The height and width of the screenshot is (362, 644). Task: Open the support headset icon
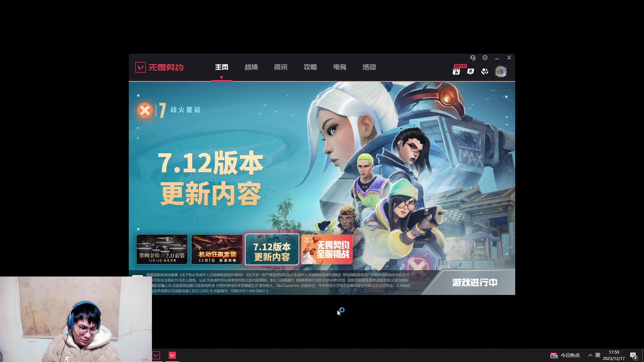click(x=473, y=58)
